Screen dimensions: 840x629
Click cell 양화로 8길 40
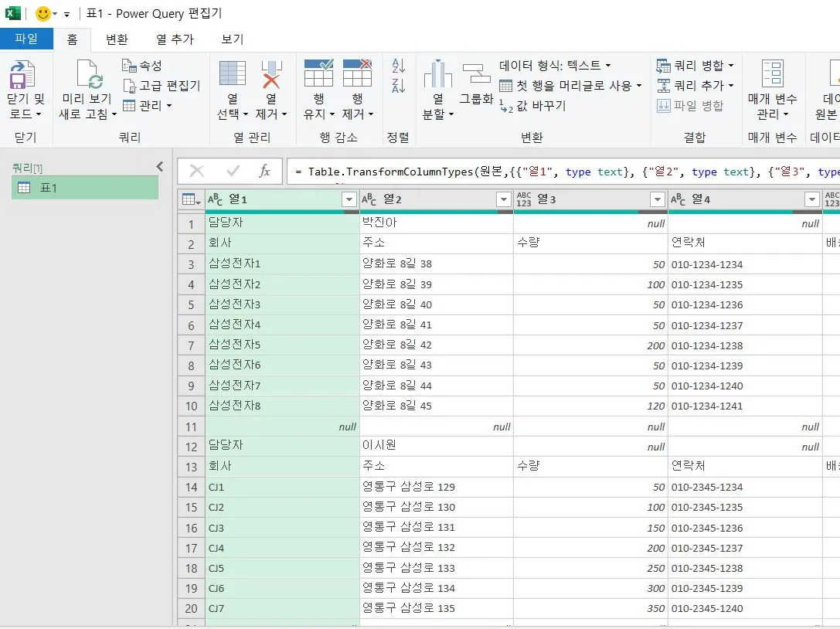[x=437, y=304]
